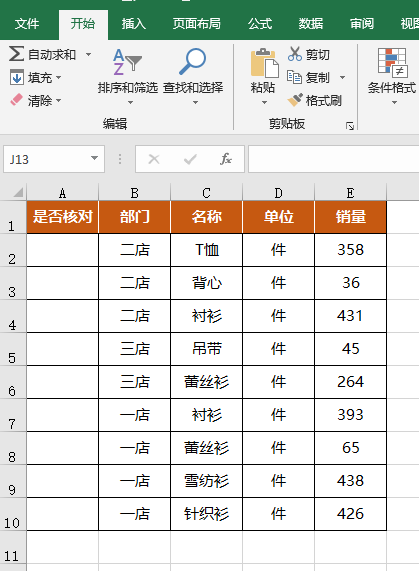Expand the 粘贴 options arrow
Image resolution: width=419 pixels, height=571 pixels.
(264, 103)
